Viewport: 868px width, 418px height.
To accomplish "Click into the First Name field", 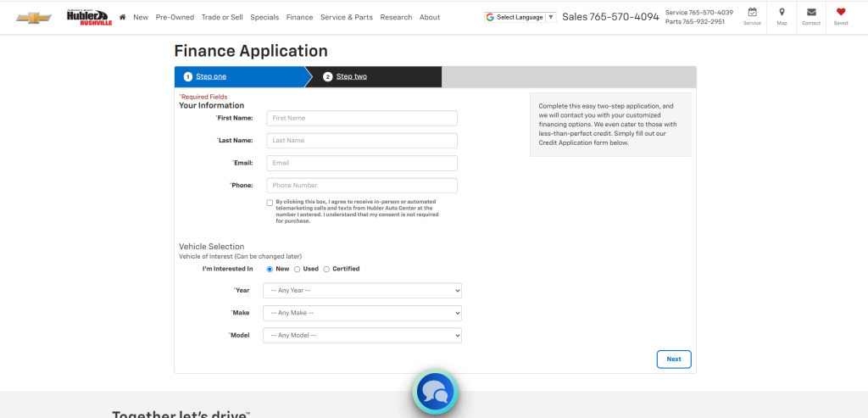I will pyautogui.click(x=362, y=119).
